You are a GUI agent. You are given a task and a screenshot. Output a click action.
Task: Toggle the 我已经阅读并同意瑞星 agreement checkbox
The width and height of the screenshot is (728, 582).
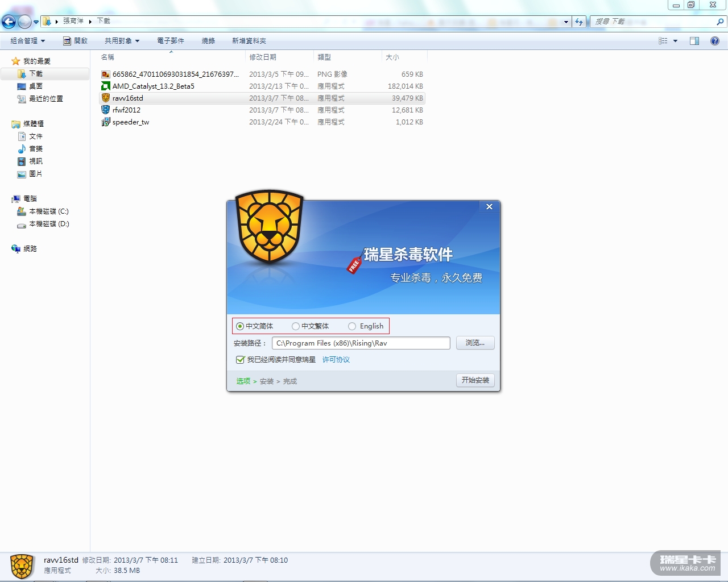tap(240, 360)
